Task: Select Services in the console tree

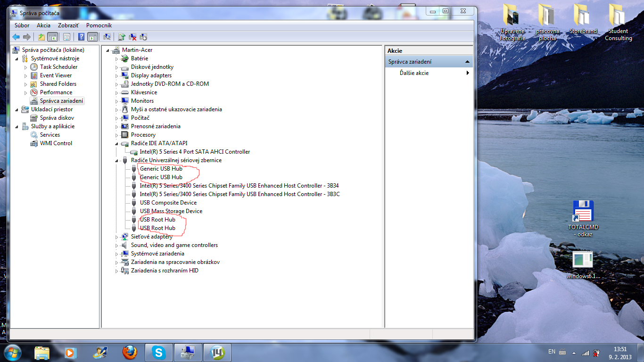Action: (50, 135)
